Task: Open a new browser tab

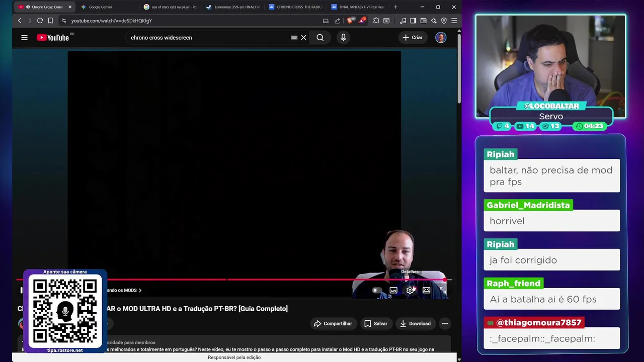Action: click(395, 7)
